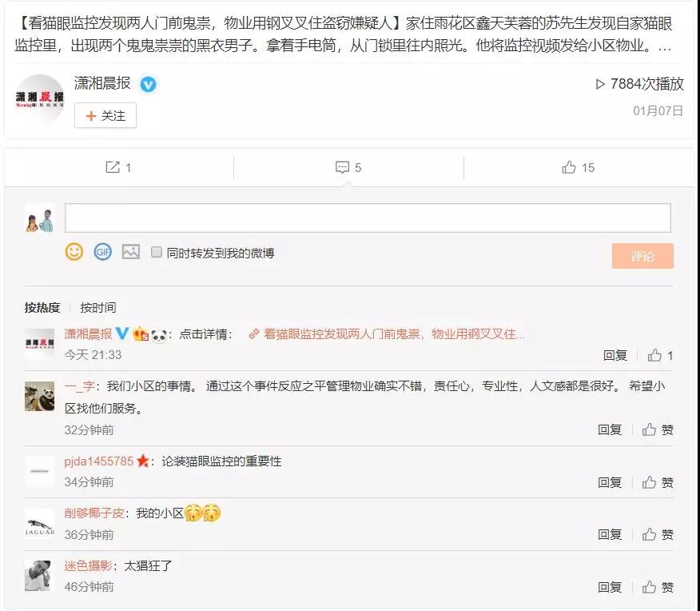The width and height of the screenshot is (700, 611).
Task: Insert a GIF using the GIF icon
Action: tap(102, 252)
